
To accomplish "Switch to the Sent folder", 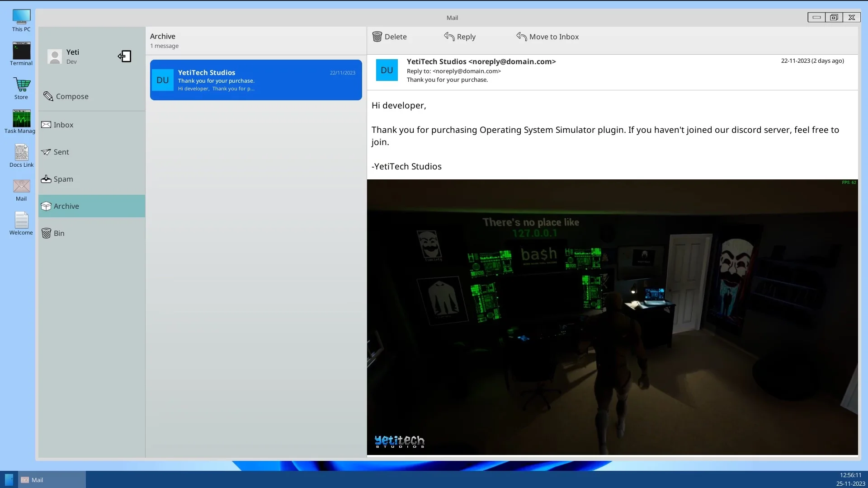I will 61,152.
